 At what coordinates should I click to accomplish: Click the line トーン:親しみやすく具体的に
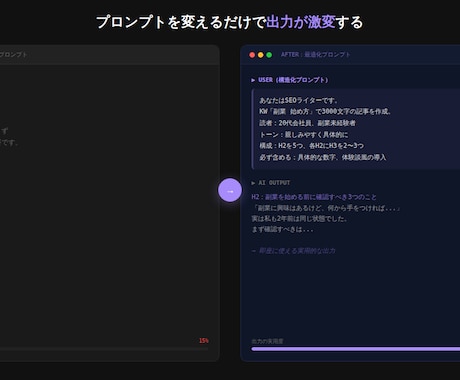[304, 135]
